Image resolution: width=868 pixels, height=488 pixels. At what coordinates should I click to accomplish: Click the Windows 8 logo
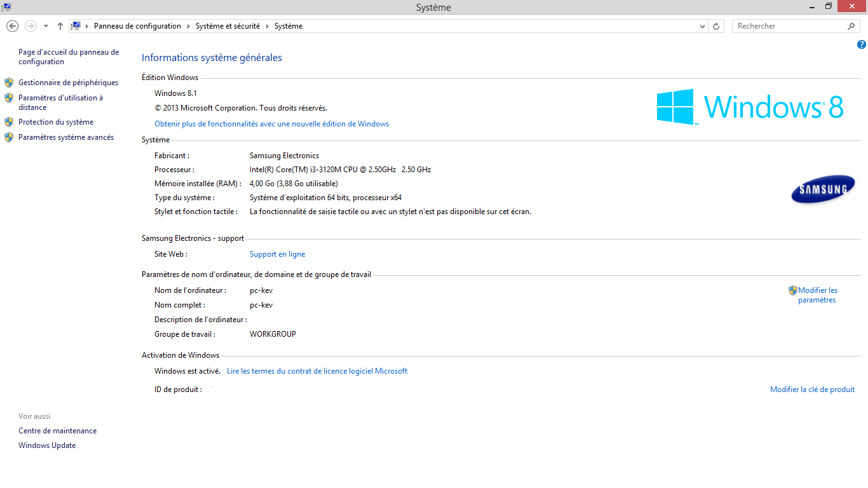750,107
